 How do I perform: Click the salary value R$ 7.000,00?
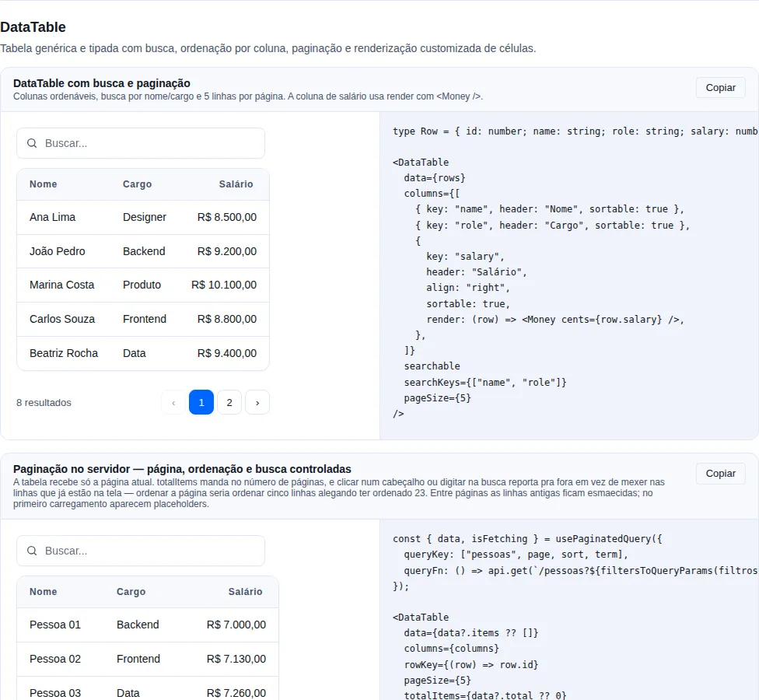tap(236, 625)
